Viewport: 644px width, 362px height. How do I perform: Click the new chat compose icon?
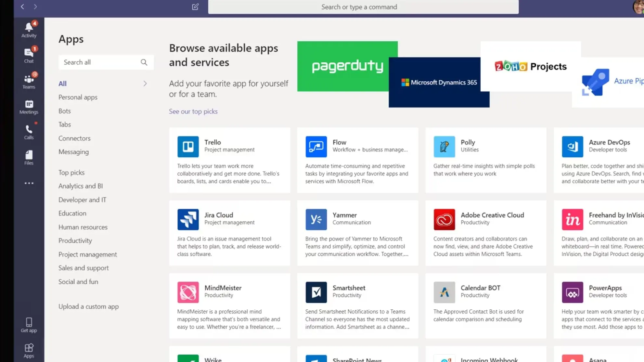pyautogui.click(x=195, y=7)
